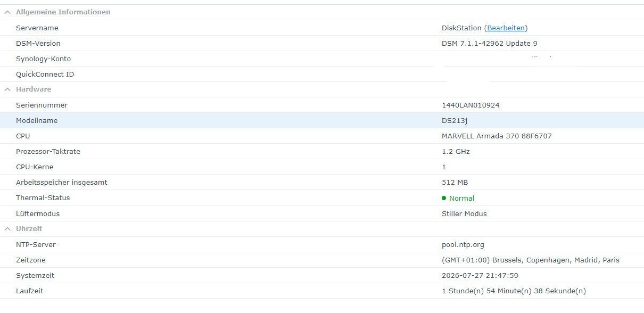Screen dimensions: 644x313
Task: Select the DSM-Version label
Action: [x=38, y=44]
